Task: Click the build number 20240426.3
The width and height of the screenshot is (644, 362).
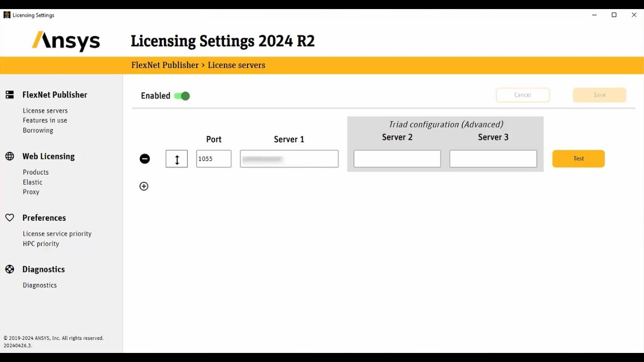Action: (18, 345)
